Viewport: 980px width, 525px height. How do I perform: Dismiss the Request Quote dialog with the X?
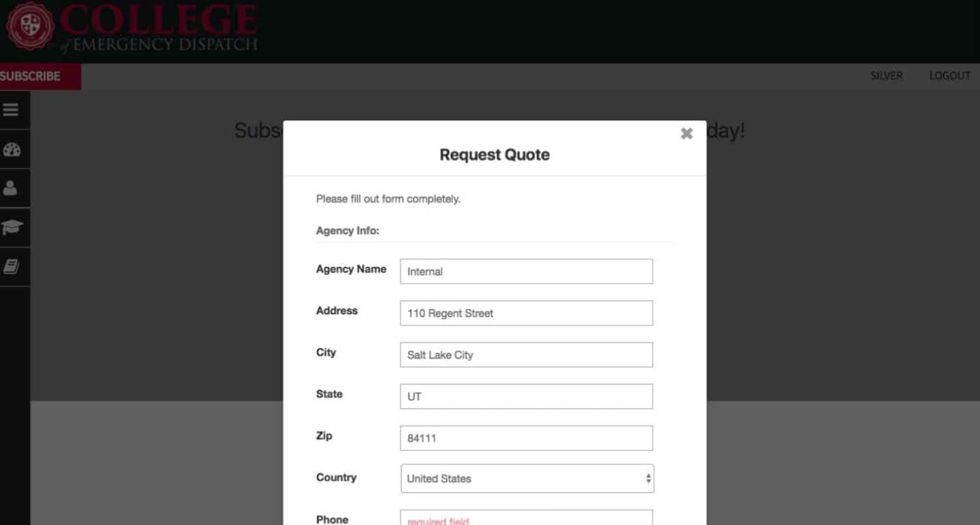tap(686, 133)
